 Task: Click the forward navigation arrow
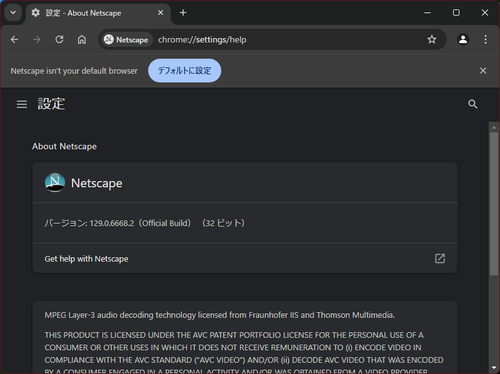tap(37, 40)
